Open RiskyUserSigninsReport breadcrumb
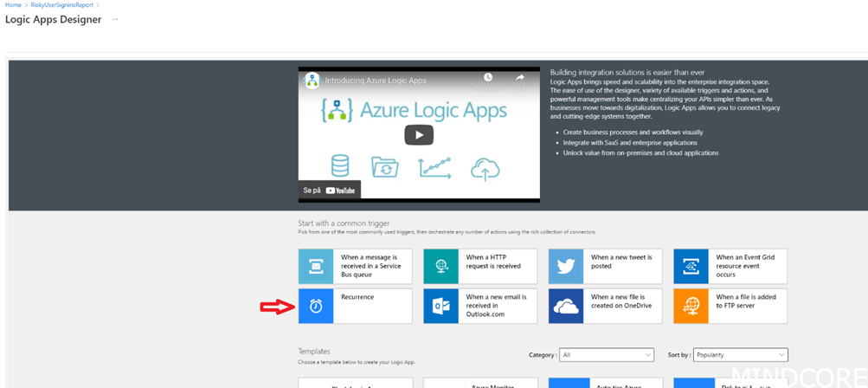This screenshot has width=868, height=388. tap(61, 4)
